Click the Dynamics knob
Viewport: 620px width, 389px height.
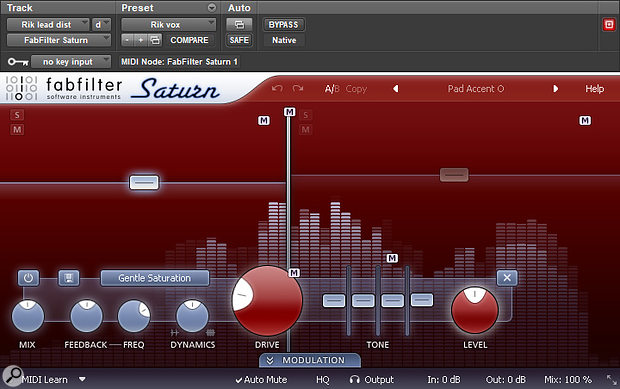(192, 316)
